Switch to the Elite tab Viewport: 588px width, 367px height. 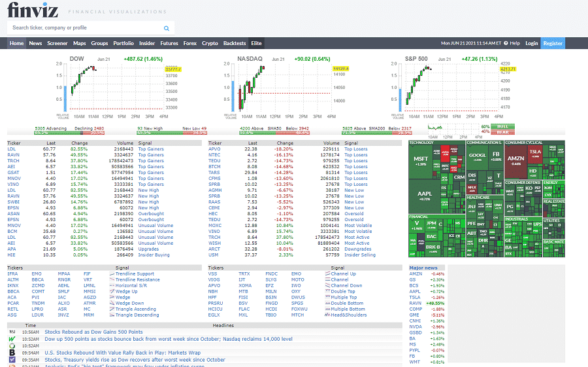coord(256,43)
